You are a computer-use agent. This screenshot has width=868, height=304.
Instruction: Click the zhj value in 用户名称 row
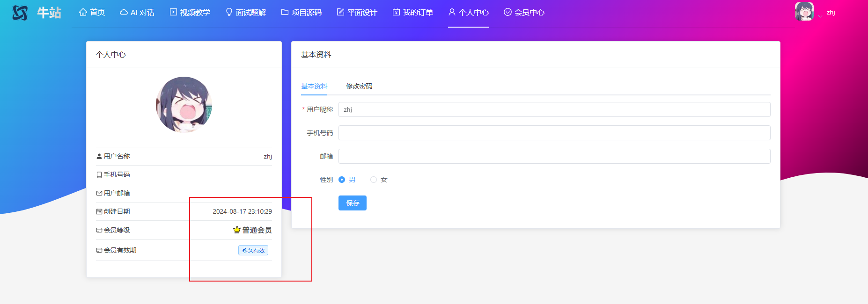[x=268, y=156]
